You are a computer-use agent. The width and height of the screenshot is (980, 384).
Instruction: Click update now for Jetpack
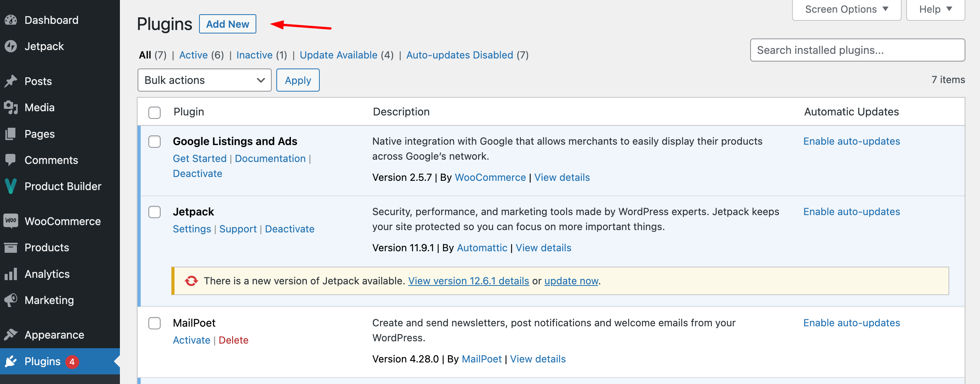point(571,281)
